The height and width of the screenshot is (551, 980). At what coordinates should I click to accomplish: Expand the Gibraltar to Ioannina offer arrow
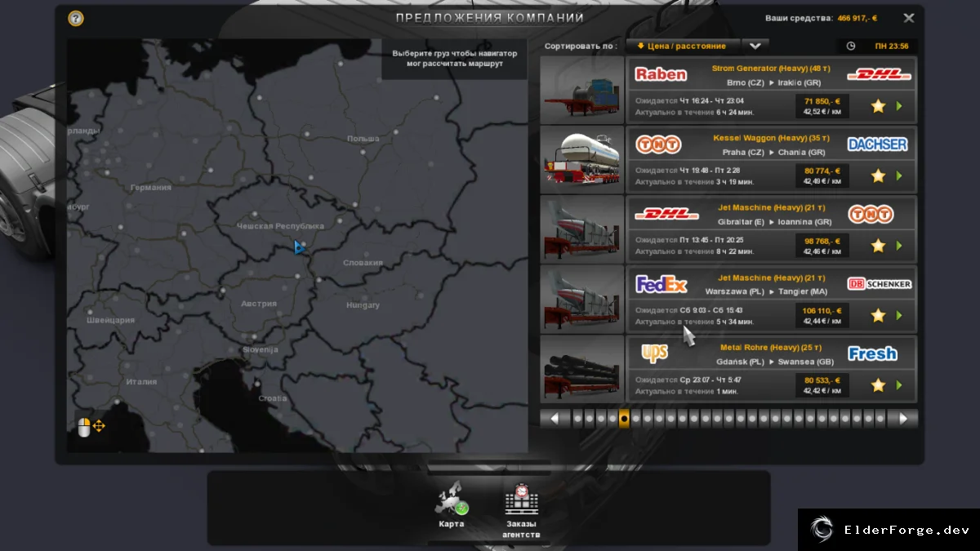pyautogui.click(x=899, y=246)
